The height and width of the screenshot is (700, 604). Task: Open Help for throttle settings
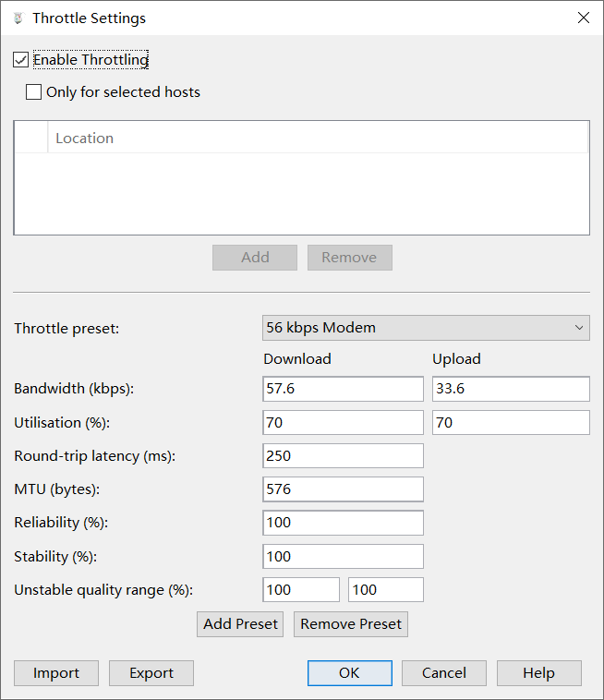[x=538, y=673]
